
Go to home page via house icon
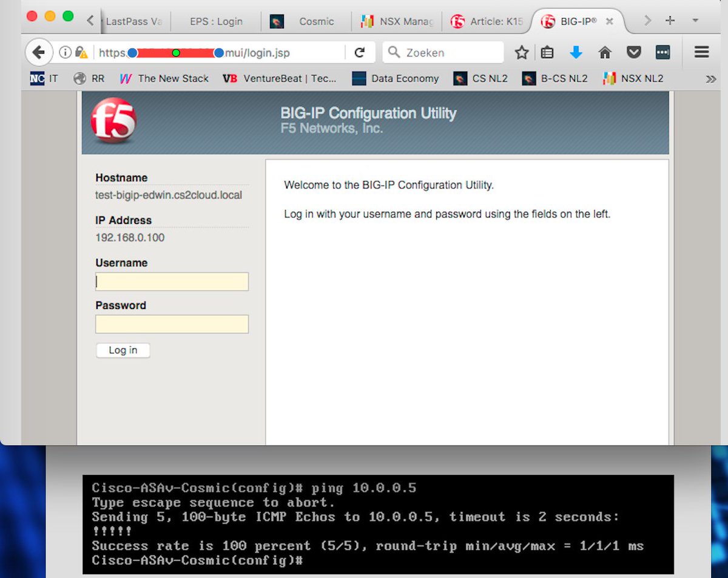(x=605, y=53)
